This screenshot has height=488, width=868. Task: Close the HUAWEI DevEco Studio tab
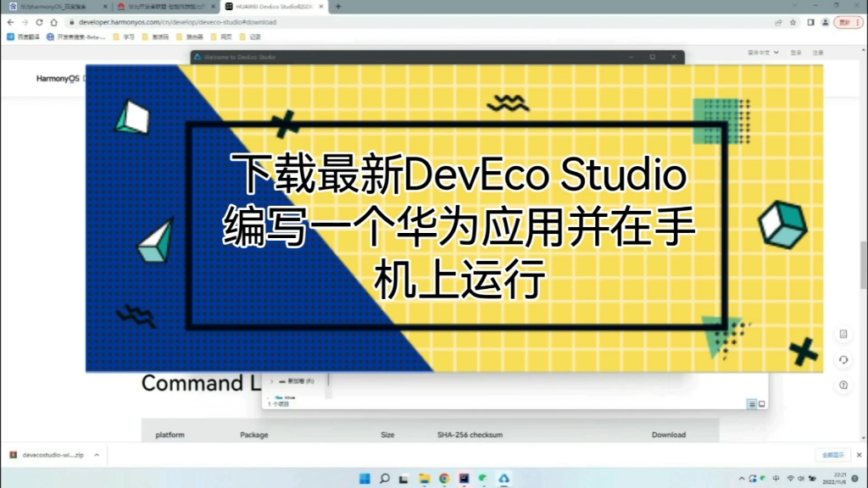[x=321, y=7]
